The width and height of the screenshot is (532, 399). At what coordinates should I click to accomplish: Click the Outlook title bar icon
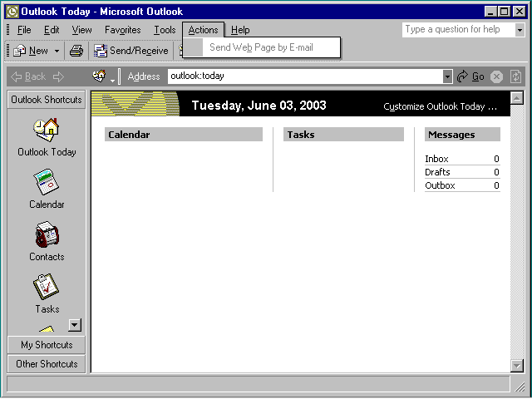point(12,12)
